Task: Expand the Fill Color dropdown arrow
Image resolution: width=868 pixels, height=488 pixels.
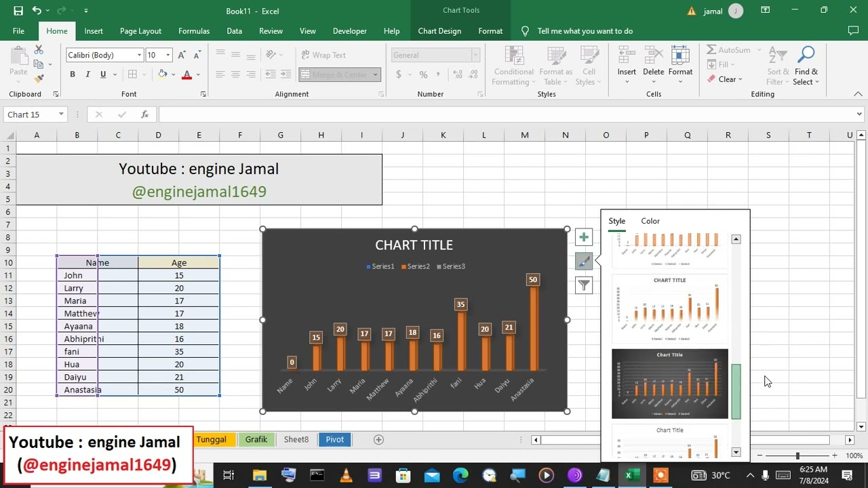Action: [173, 75]
